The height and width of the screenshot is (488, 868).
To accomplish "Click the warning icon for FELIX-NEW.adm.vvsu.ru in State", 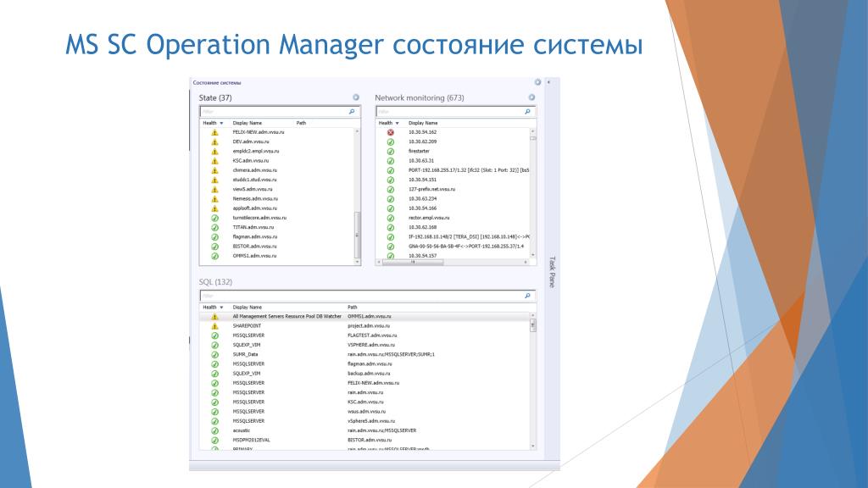I will pos(214,133).
